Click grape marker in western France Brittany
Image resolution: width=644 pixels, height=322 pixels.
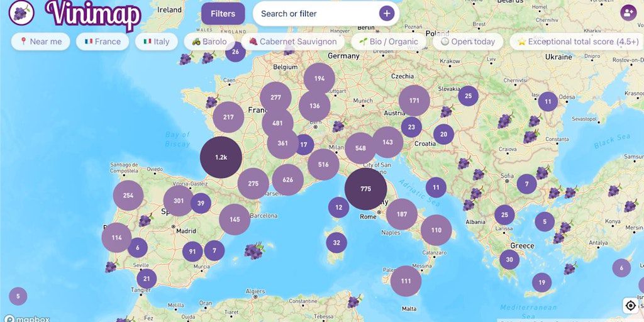click(212, 101)
